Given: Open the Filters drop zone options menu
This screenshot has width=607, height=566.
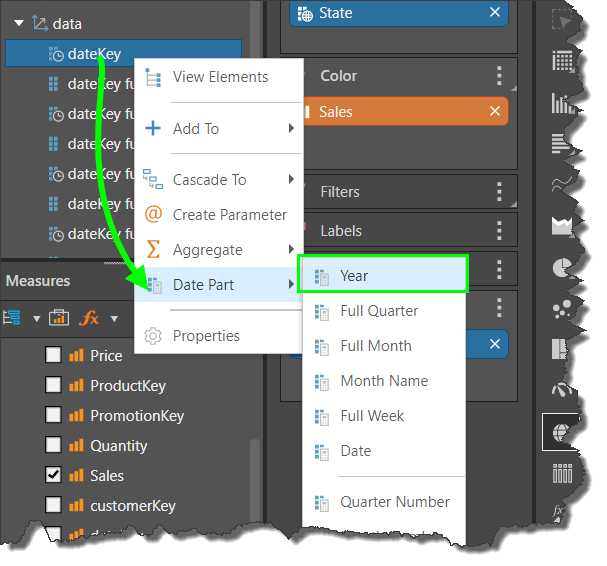Looking at the screenshot, I should pyautogui.click(x=500, y=192).
